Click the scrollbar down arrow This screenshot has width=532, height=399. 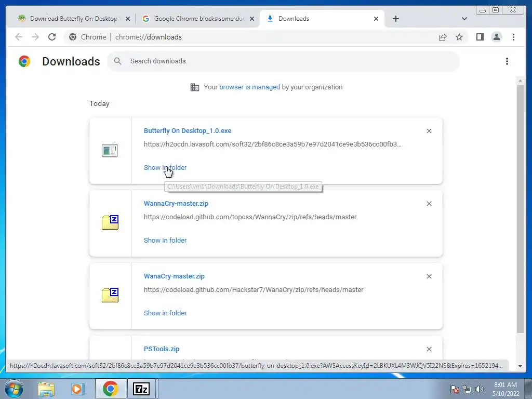click(520, 366)
